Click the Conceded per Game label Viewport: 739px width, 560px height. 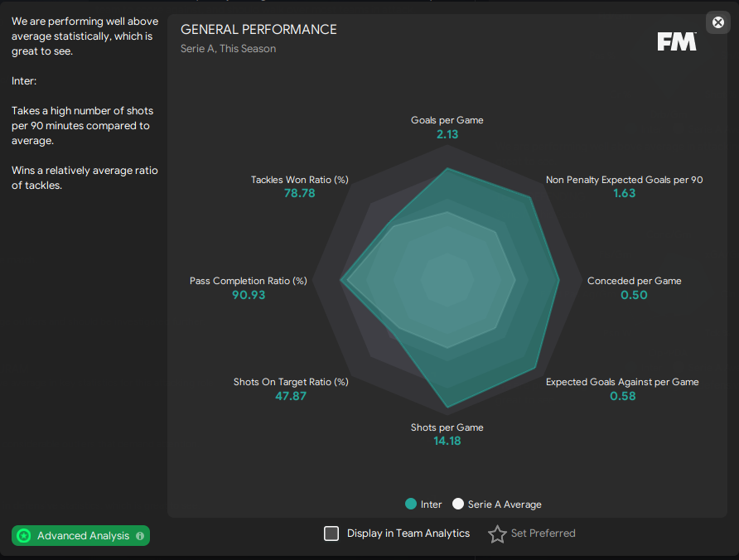[x=635, y=281]
